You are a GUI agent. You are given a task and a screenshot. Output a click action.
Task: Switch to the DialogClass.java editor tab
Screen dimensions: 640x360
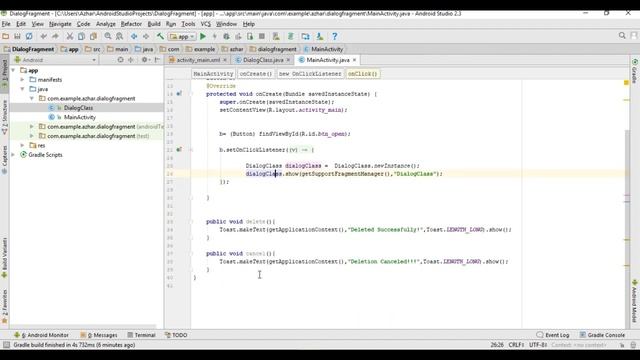click(263, 60)
